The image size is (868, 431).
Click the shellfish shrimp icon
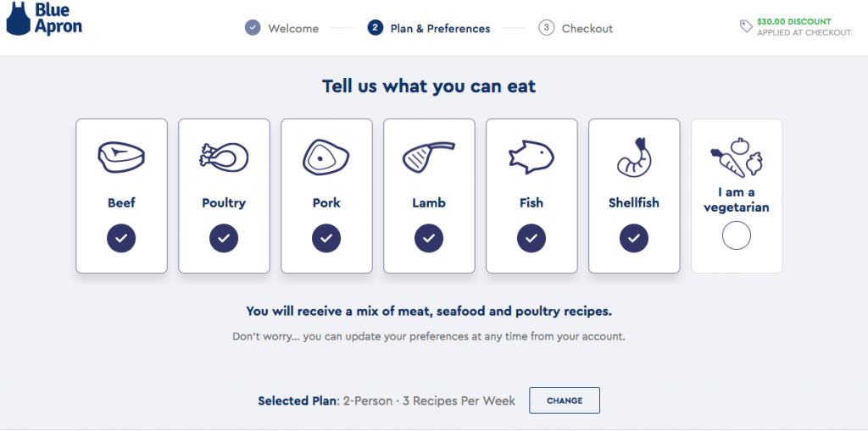[x=634, y=157]
